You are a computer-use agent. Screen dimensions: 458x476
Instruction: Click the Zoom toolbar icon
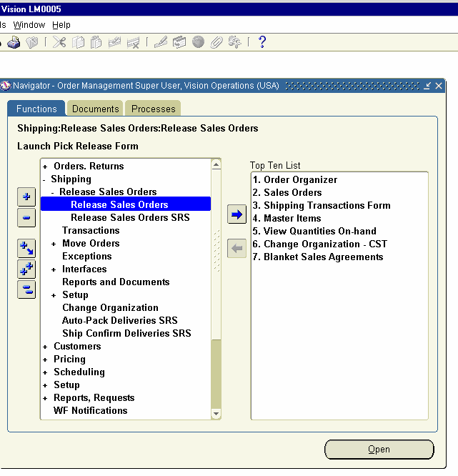179,42
